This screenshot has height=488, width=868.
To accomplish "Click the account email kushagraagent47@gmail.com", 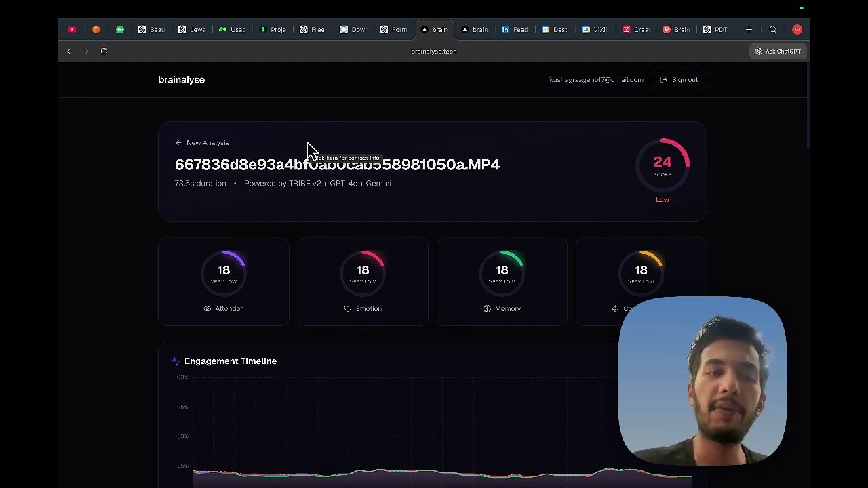I will tap(596, 79).
